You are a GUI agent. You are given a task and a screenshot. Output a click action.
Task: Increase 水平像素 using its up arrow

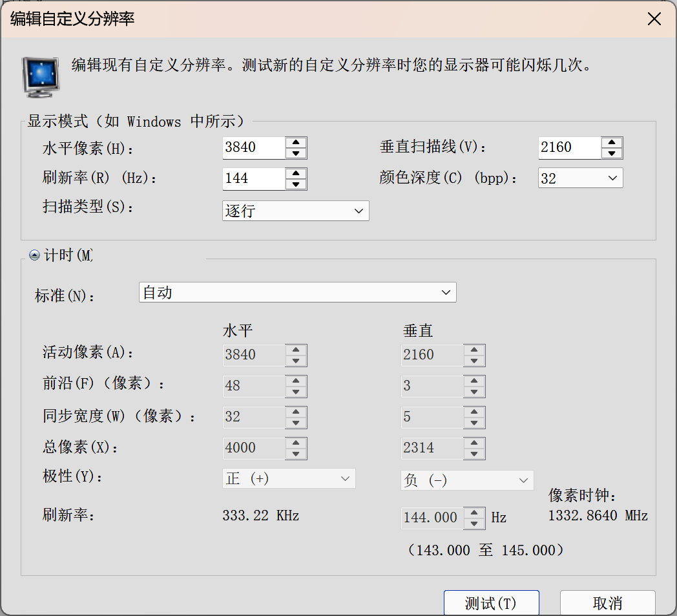296,143
